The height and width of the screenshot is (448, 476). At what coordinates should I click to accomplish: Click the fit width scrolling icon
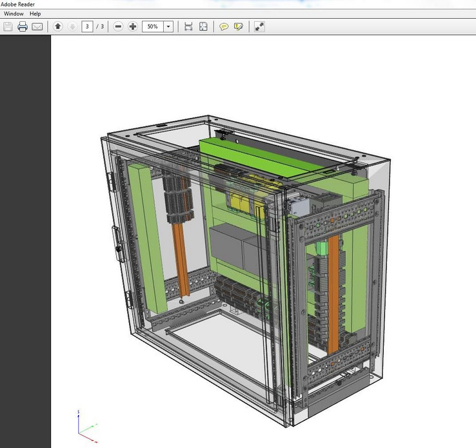[188, 26]
